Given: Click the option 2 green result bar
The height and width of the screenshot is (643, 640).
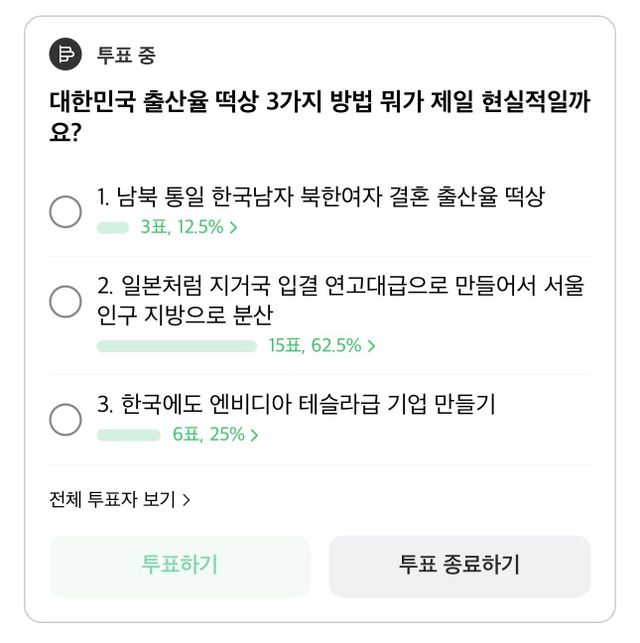Looking at the screenshot, I should click(177, 346).
